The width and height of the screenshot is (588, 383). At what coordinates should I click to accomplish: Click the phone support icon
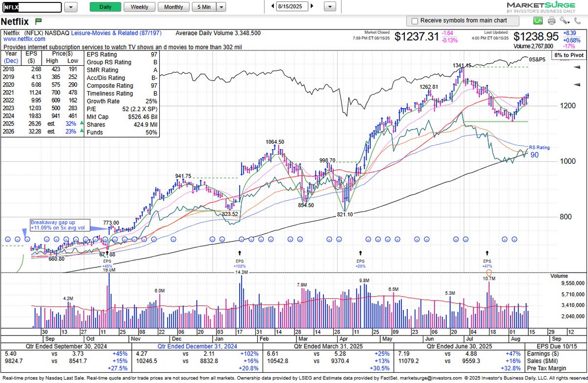coord(577,20)
